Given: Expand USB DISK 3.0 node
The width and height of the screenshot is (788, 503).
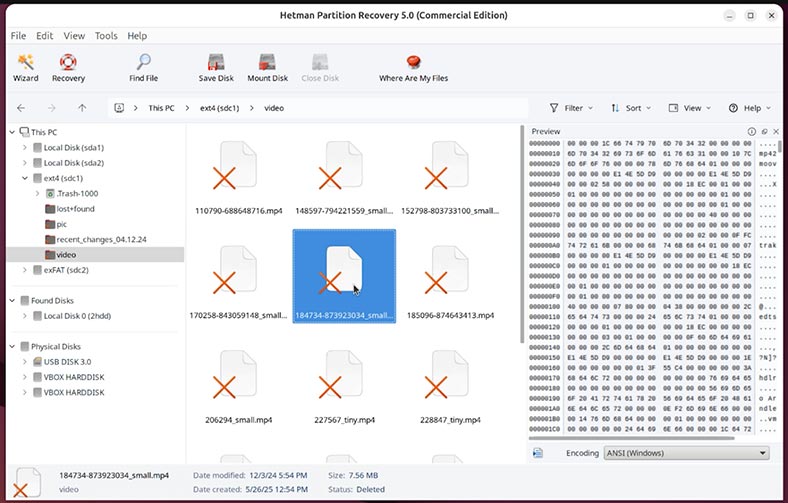Looking at the screenshot, I should pyautogui.click(x=25, y=362).
